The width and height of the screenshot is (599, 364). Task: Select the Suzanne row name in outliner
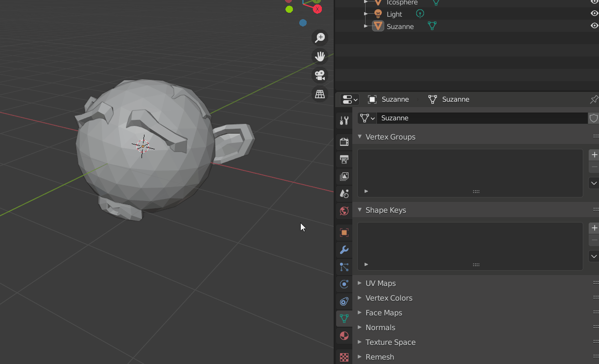[x=400, y=27]
